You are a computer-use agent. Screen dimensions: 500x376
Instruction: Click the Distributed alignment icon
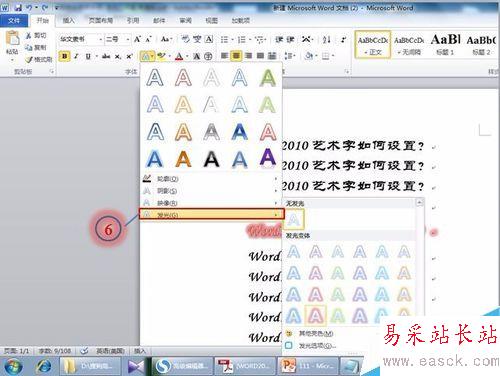tap(272, 56)
